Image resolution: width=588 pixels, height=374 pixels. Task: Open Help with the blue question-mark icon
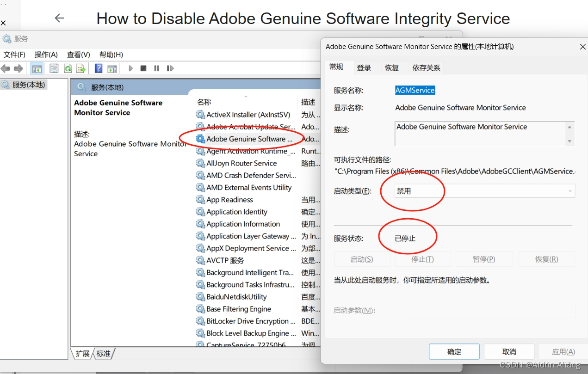(x=99, y=68)
